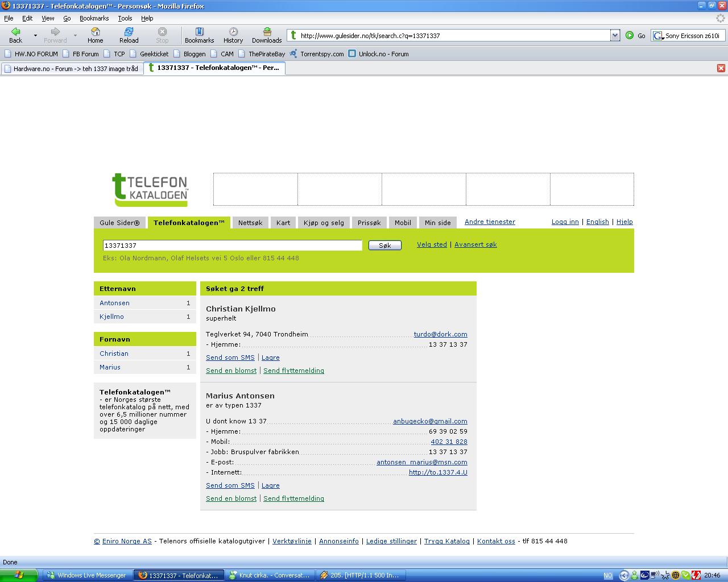This screenshot has width=728, height=582.
Task: Open ThePirateBay bookmark
Action: coord(262,54)
